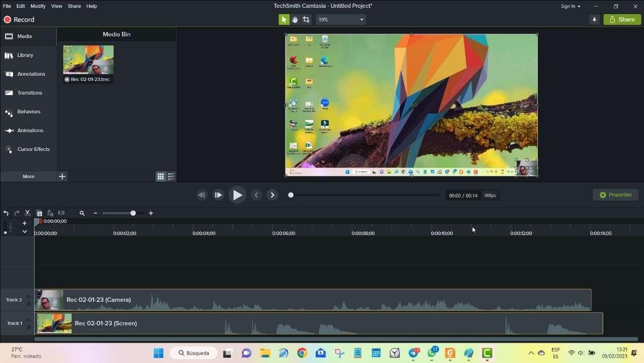The image size is (644, 363).
Task: Select the canvas Pan hand tool
Action: pos(295,19)
